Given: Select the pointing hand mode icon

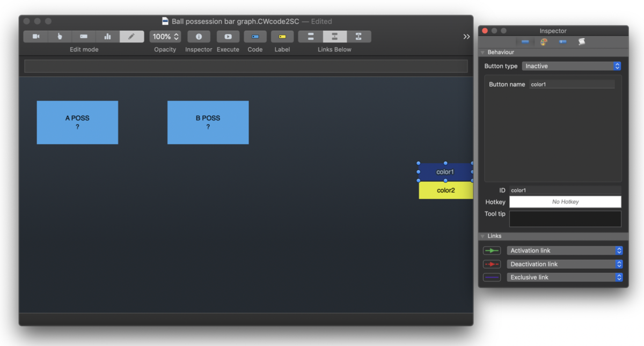Looking at the screenshot, I should click(x=60, y=36).
